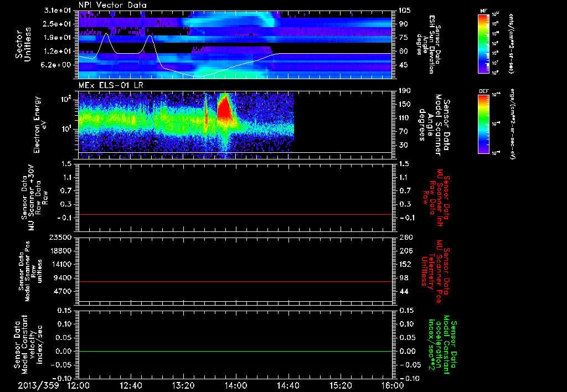Click the red line in Model Scanner Pos panel
This screenshot has height=392, width=567.
tap(235, 281)
